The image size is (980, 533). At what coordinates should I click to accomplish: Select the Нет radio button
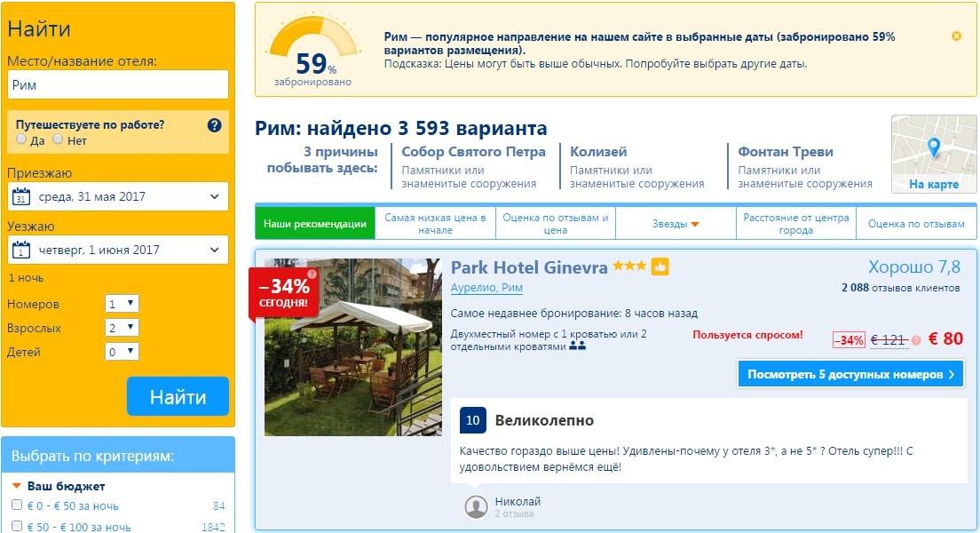tap(58, 139)
